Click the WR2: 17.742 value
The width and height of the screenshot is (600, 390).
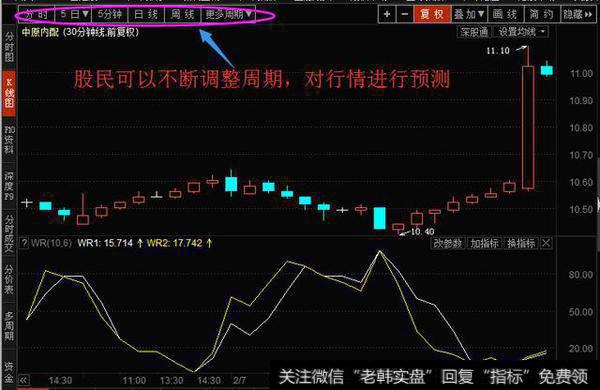[x=174, y=243]
